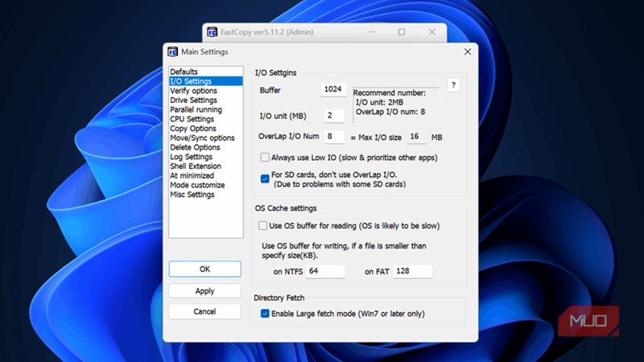Select Defaults in the settings list
Image resolution: width=644 pixels, height=362 pixels.
click(206, 72)
